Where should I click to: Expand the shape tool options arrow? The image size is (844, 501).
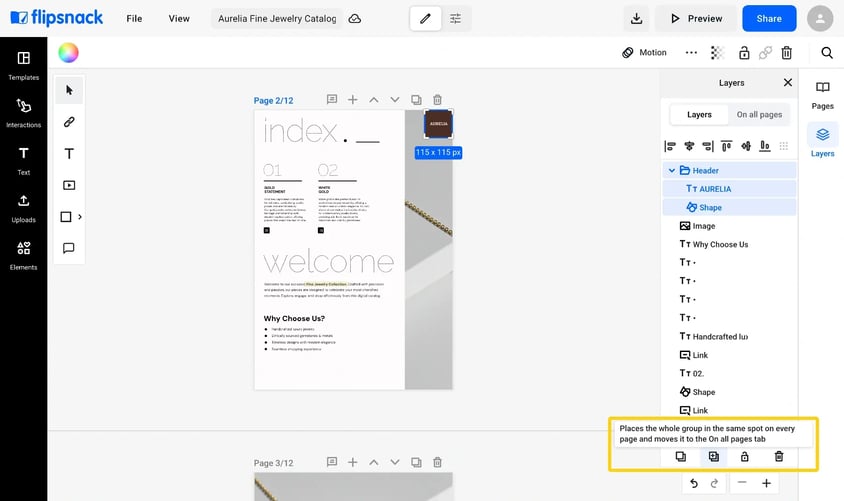pos(80,217)
